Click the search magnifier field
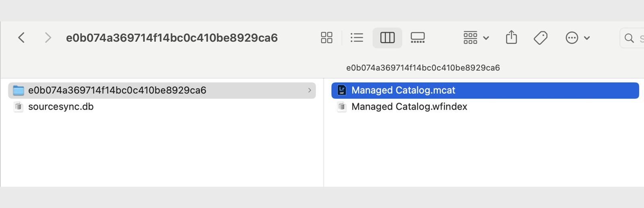The height and width of the screenshot is (208, 644). click(631, 38)
